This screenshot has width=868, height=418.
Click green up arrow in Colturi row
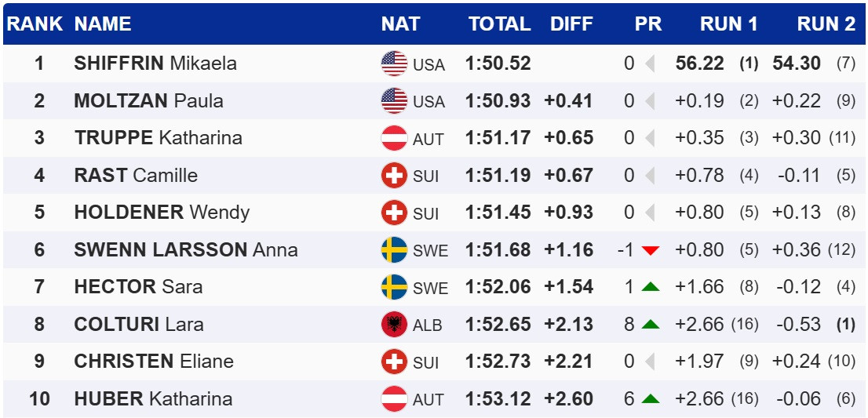[649, 325]
